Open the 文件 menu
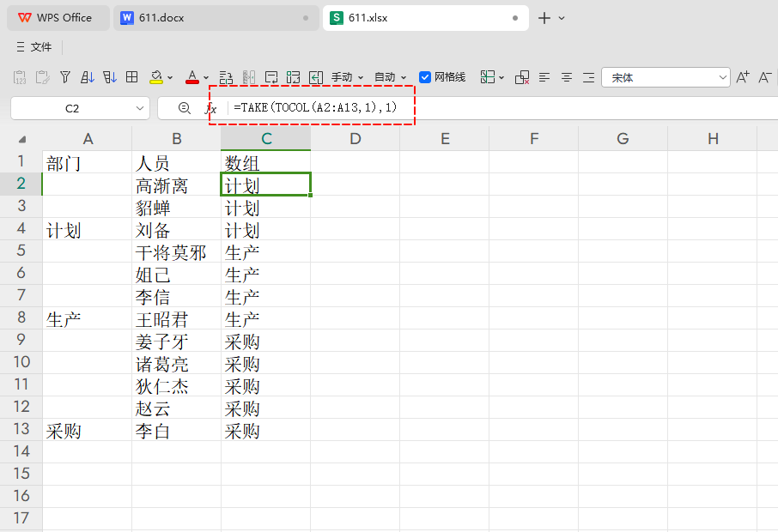 pyautogui.click(x=34, y=47)
